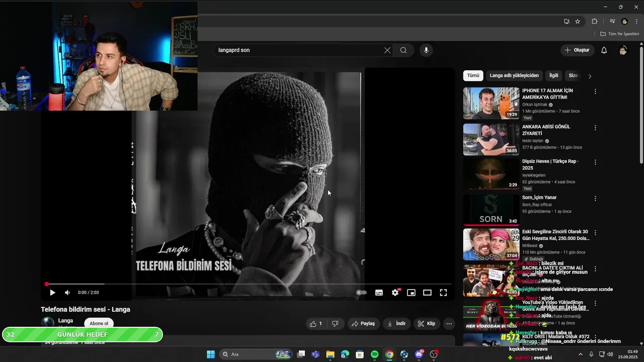Focus the search field 'langaprd son'
Image resolution: width=644 pixels, height=362 pixels.
click(x=299, y=50)
